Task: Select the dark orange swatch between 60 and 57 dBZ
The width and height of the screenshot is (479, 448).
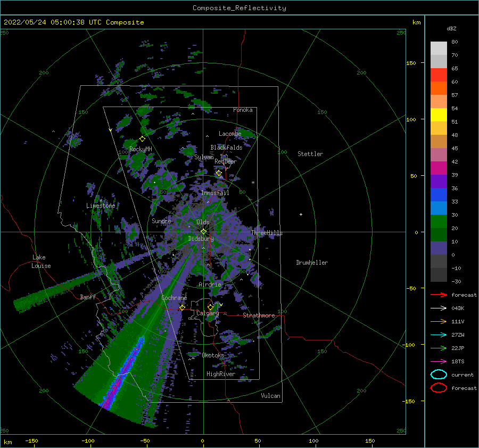Action: [x=439, y=88]
